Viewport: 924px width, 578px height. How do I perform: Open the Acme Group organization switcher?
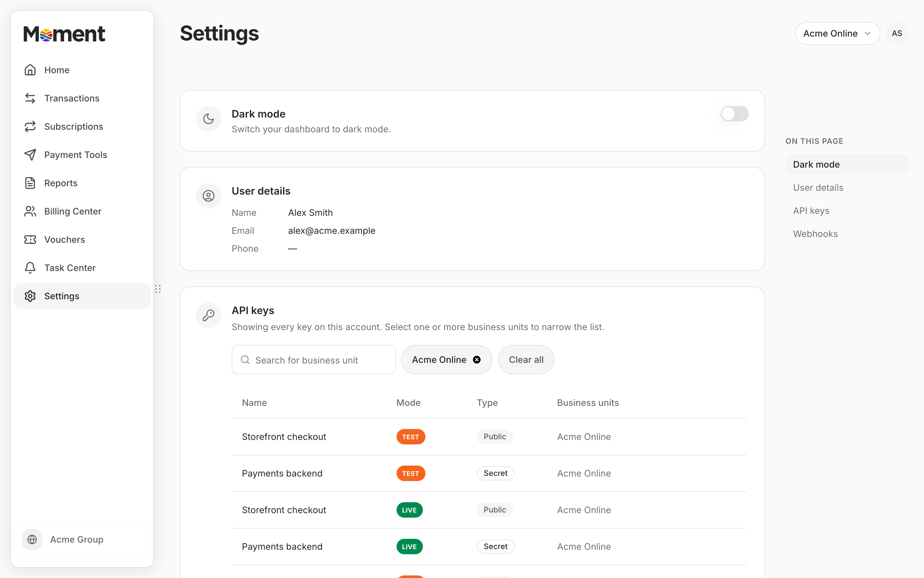[82, 539]
